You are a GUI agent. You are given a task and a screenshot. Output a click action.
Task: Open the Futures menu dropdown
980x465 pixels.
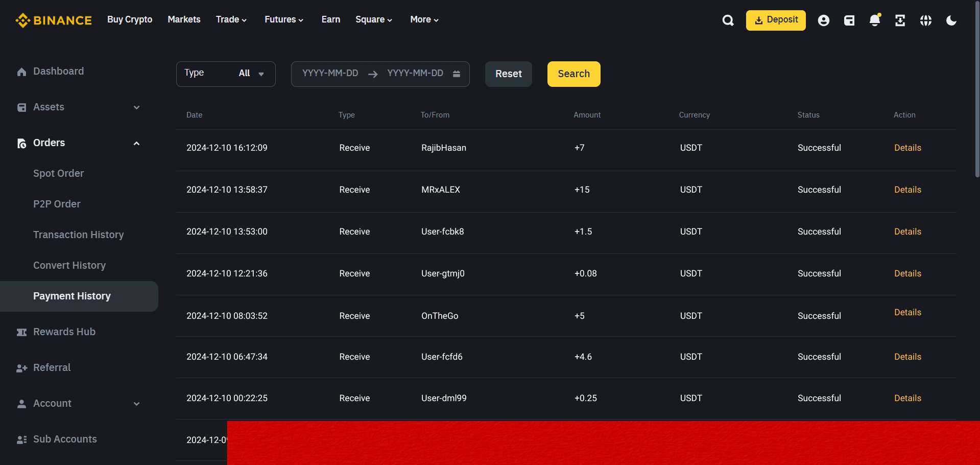coord(284,19)
